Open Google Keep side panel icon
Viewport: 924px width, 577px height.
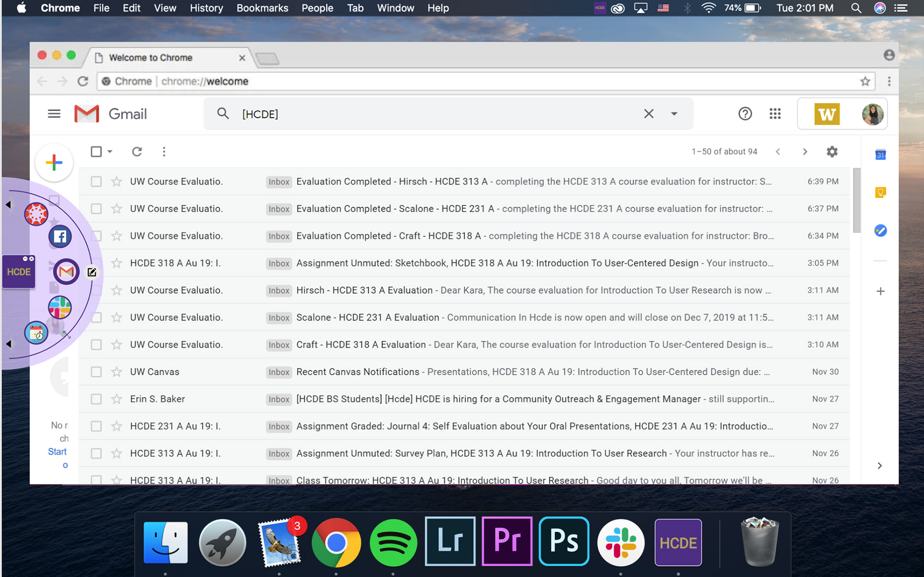coord(880,193)
